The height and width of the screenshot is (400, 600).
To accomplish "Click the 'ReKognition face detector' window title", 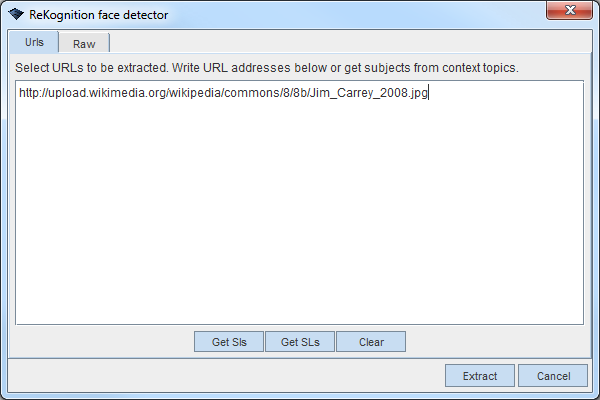I will click(99, 15).
